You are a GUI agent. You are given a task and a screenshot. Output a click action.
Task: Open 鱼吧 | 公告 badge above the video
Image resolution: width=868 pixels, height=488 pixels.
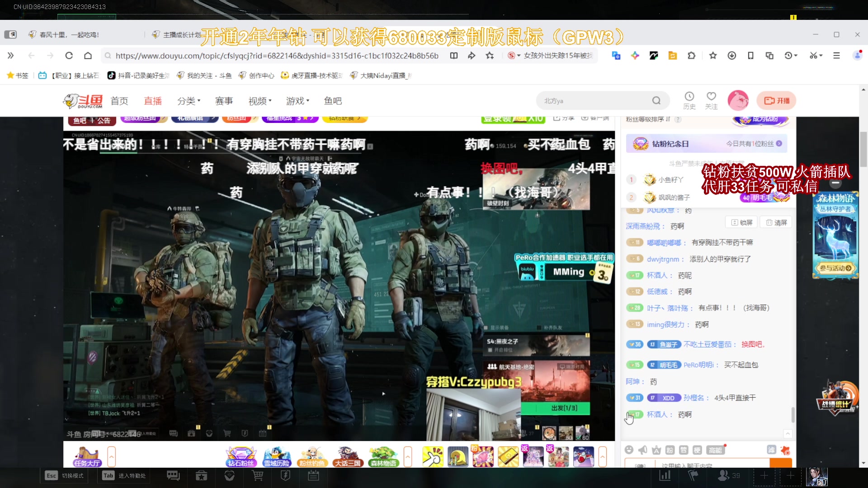(x=92, y=120)
